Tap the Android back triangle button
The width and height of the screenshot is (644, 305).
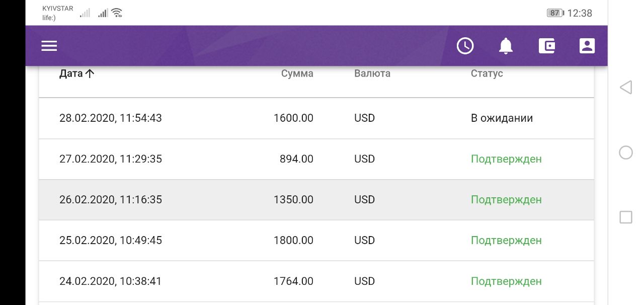click(x=625, y=88)
